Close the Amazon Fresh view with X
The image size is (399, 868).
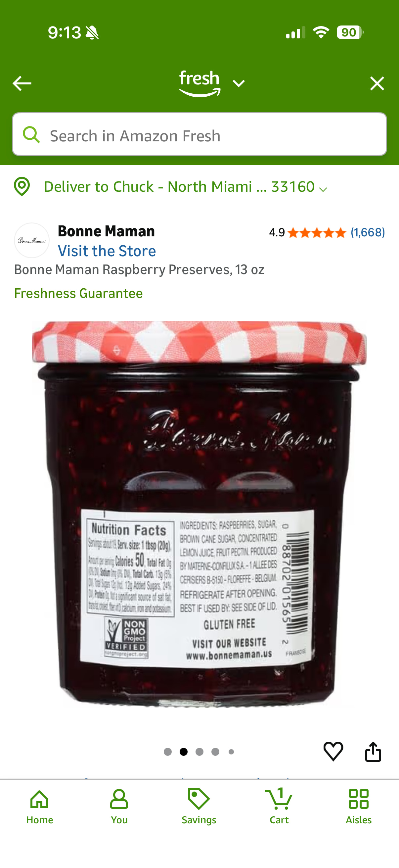[377, 83]
